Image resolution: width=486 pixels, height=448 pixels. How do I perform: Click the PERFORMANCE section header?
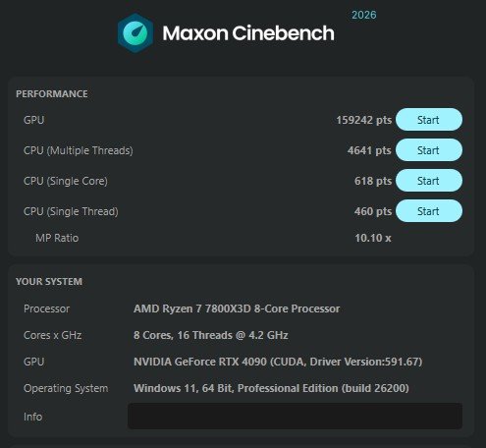[52, 94]
